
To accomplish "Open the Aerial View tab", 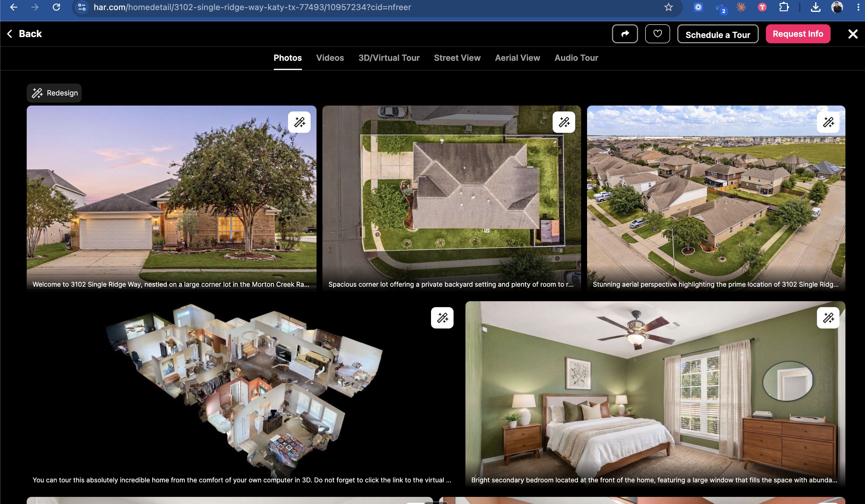I will pyautogui.click(x=517, y=58).
